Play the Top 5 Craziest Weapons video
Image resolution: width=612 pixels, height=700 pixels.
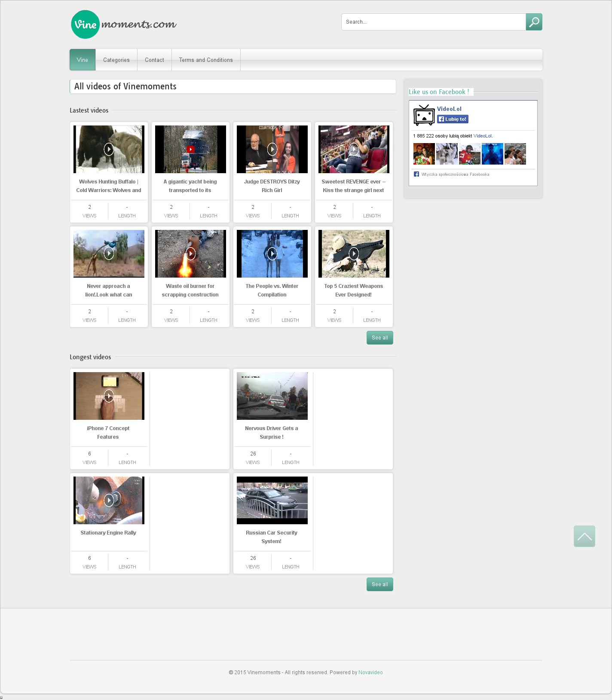coord(354,254)
